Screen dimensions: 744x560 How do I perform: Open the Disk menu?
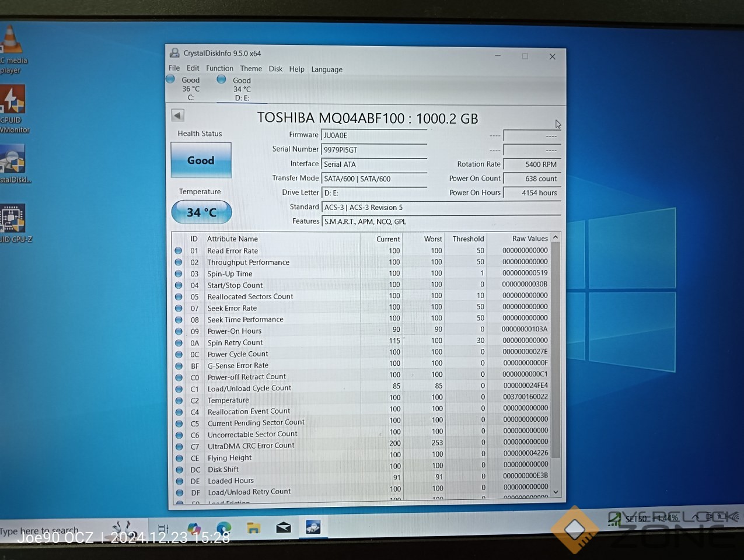[275, 69]
